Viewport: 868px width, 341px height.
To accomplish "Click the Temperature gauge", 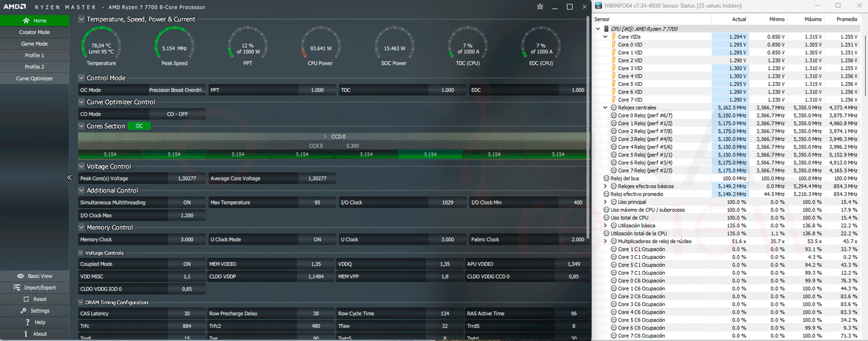I will coord(101,47).
